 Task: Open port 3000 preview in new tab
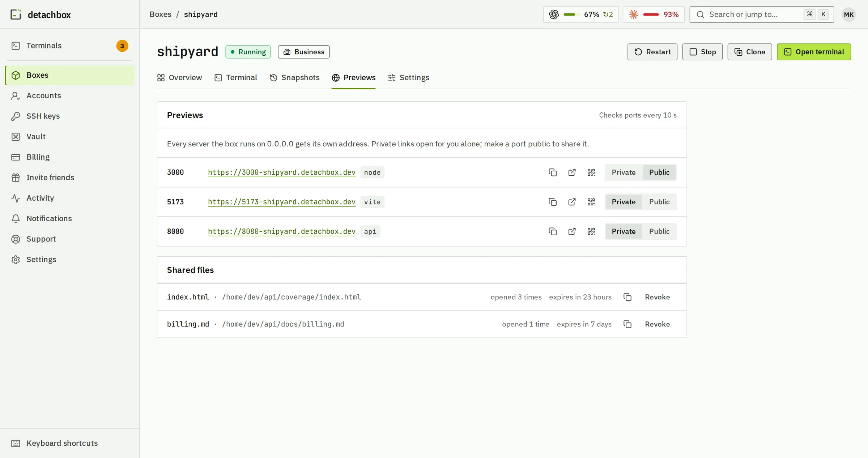[572, 172]
